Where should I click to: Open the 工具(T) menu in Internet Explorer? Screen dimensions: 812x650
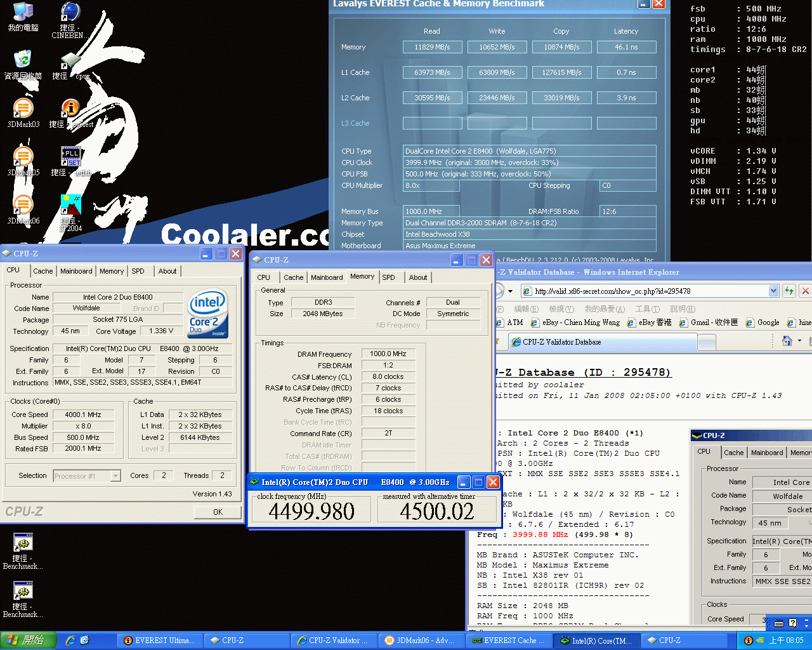click(648, 309)
